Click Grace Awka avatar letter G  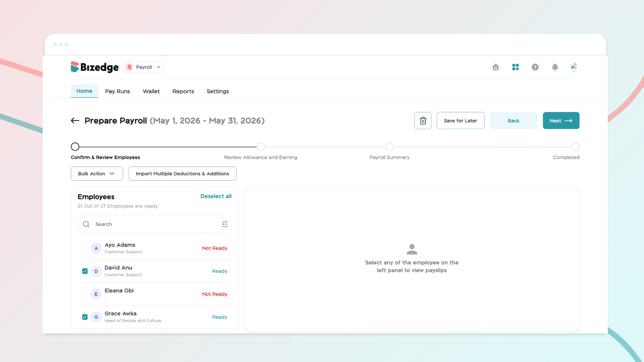click(x=96, y=317)
